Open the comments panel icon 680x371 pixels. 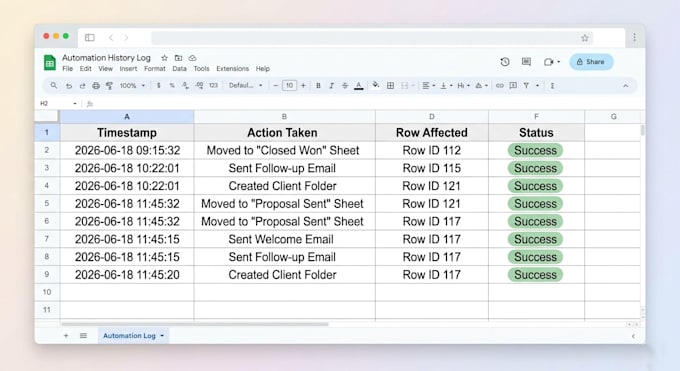coord(526,62)
